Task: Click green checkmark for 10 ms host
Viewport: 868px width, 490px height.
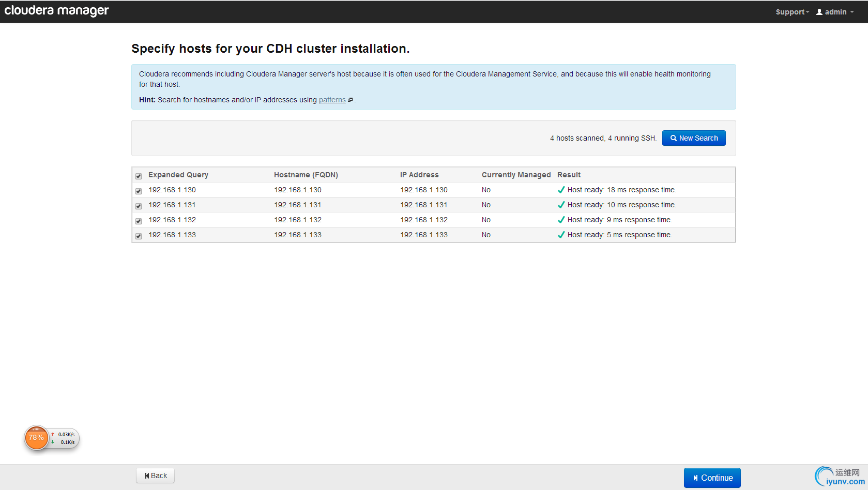Action: click(561, 205)
